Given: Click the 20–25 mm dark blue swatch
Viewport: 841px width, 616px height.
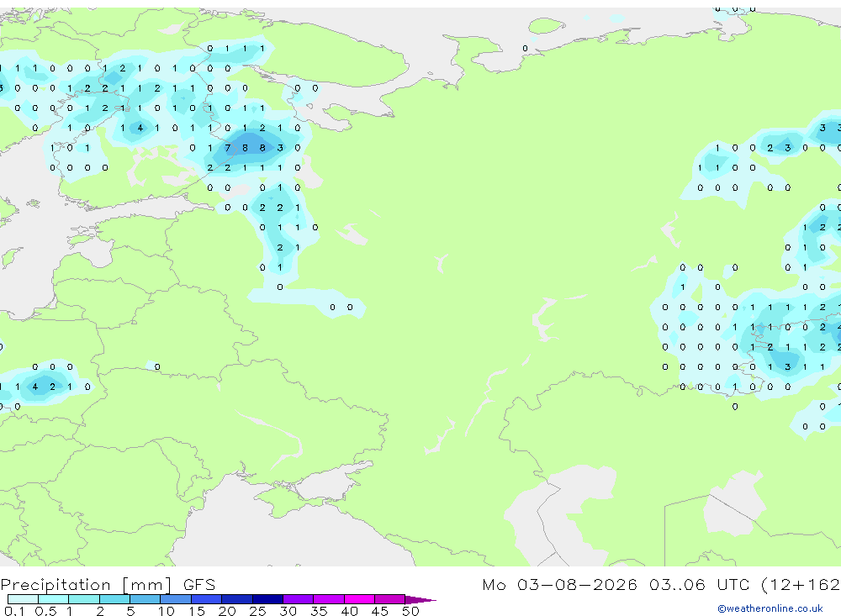Looking at the screenshot, I should 237,599.
